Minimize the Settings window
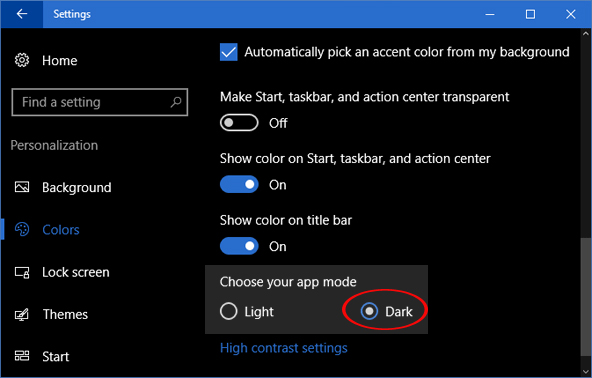Image resolution: width=592 pixels, height=378 pixels. click(x=490, y=14)
